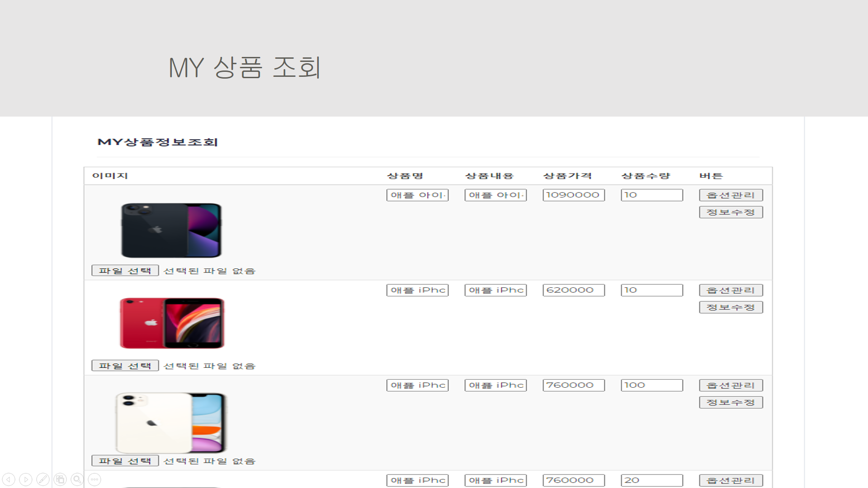Edit the price field showing 1090000
868x488 pixels.
[574, 195]
